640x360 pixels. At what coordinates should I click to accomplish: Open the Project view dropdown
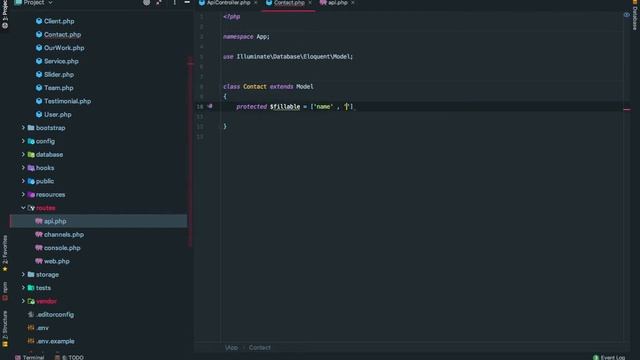pyautogui.click(x=33, y=2)
